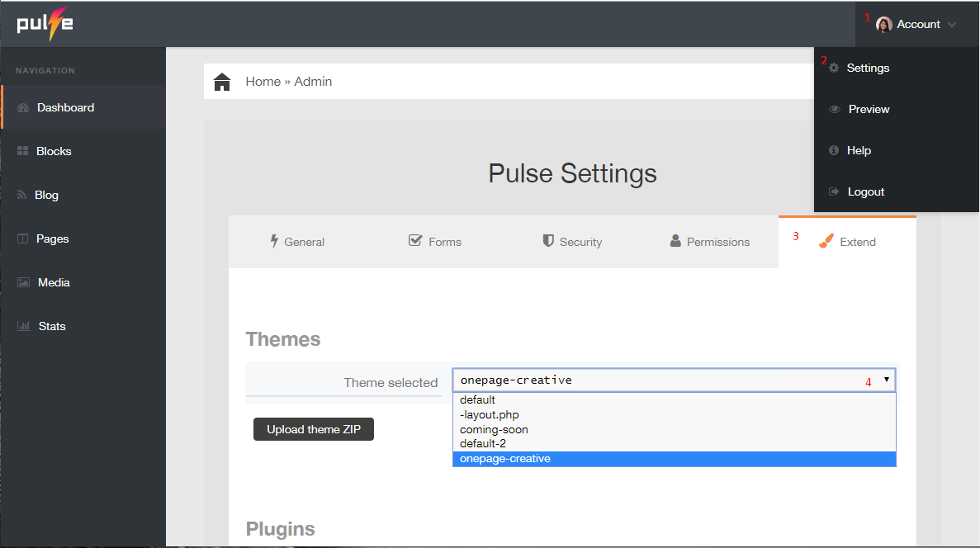
Task: Open the Theme selected combo box
Action: click(674, 380)
